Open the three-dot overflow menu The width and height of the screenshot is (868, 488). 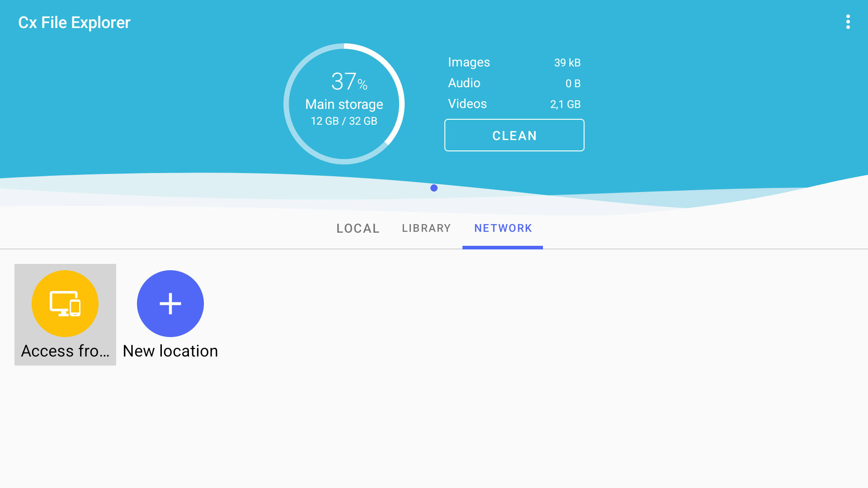click(x=848, y=22)
